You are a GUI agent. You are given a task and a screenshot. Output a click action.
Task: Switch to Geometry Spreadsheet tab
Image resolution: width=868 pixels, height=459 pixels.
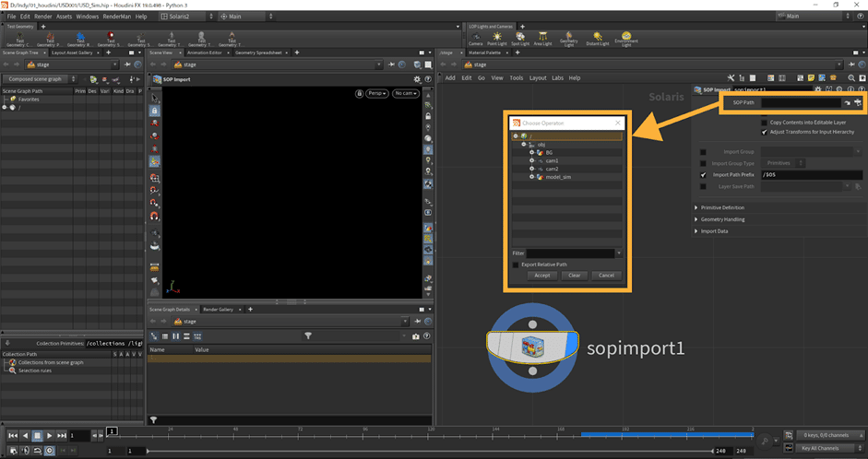click(258, 53)
